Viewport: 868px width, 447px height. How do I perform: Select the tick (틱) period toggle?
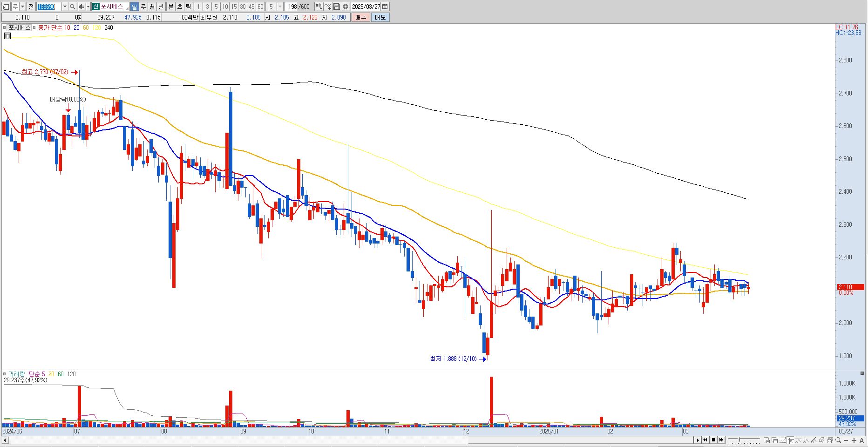(x=188, y=7)
